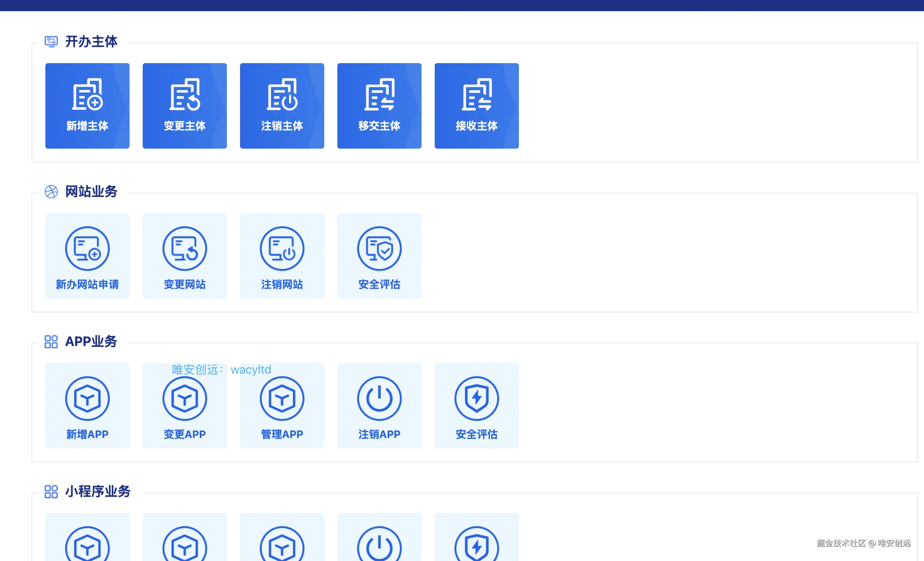Open the 新增主体 tile
The height and width of the screenshot is (561, 924).
click(87, 106)
